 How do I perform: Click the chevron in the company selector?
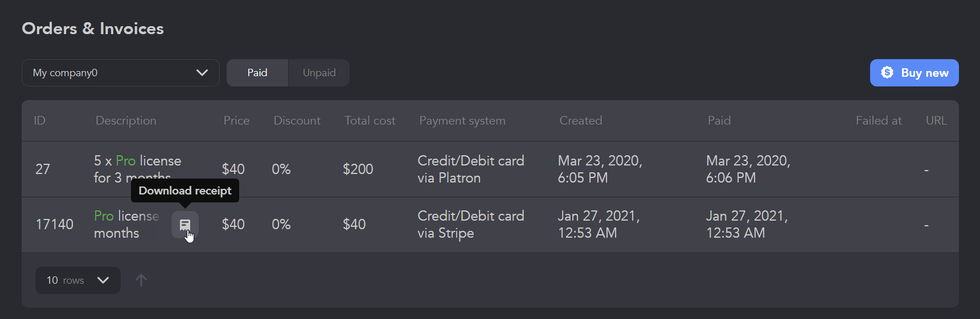[202, 73]
